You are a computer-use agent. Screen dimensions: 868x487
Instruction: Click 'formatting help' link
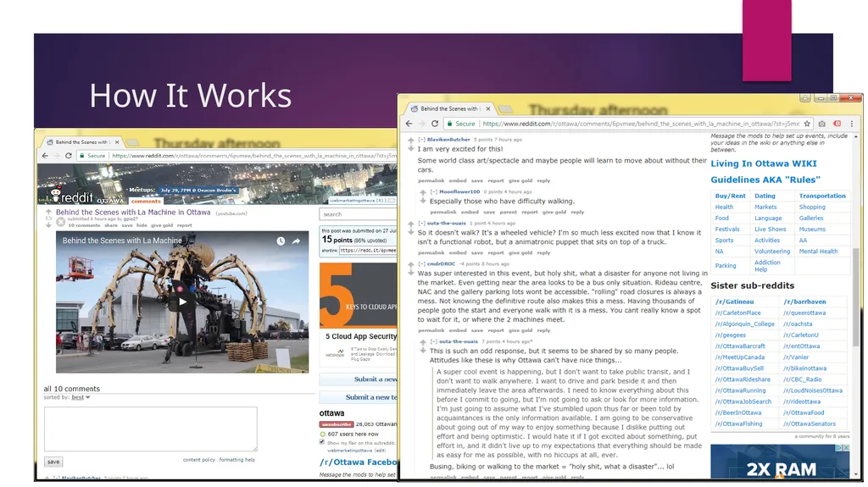point(237,460)
